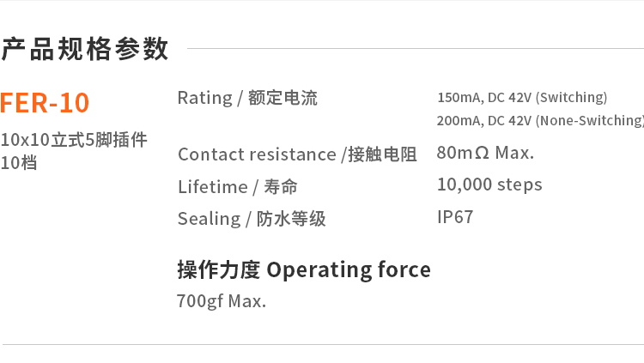644x363 pixels.
Task: Click the bold Operating force English heading
Action: point(349,269)
